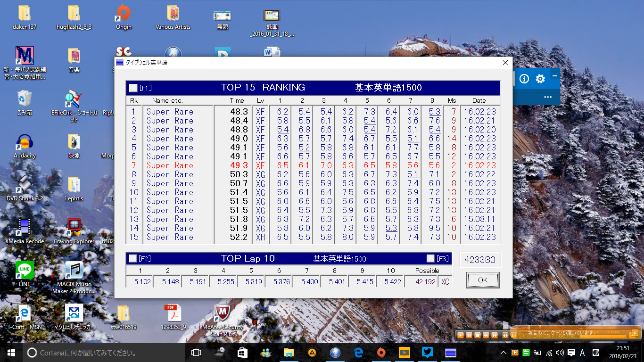Open the settings gear in the blue widget

click(540, 79)
